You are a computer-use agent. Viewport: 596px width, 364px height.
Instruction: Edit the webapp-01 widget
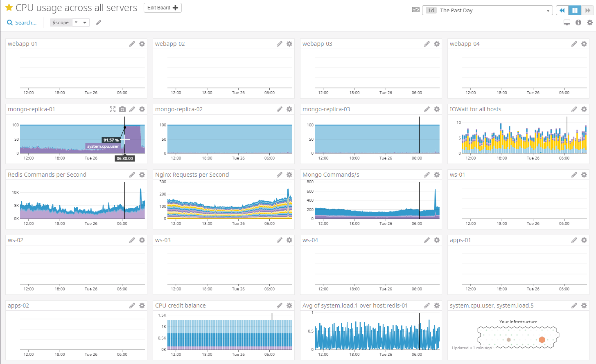[x=132, y=44]
